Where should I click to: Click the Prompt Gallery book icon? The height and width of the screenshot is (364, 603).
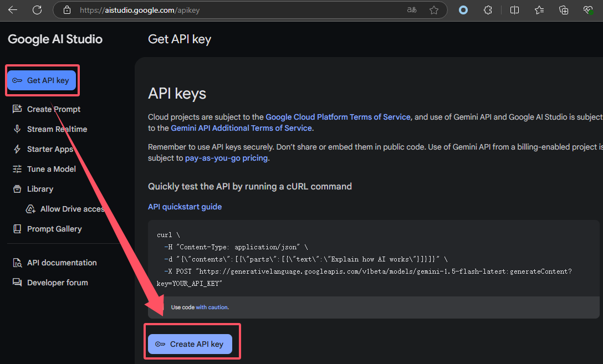[17, 229]
